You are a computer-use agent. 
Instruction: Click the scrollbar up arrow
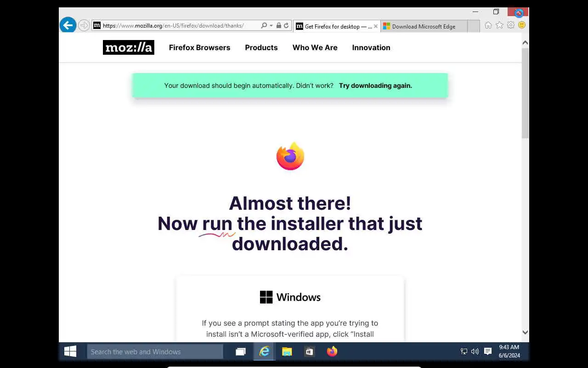[x=525, y=43]
